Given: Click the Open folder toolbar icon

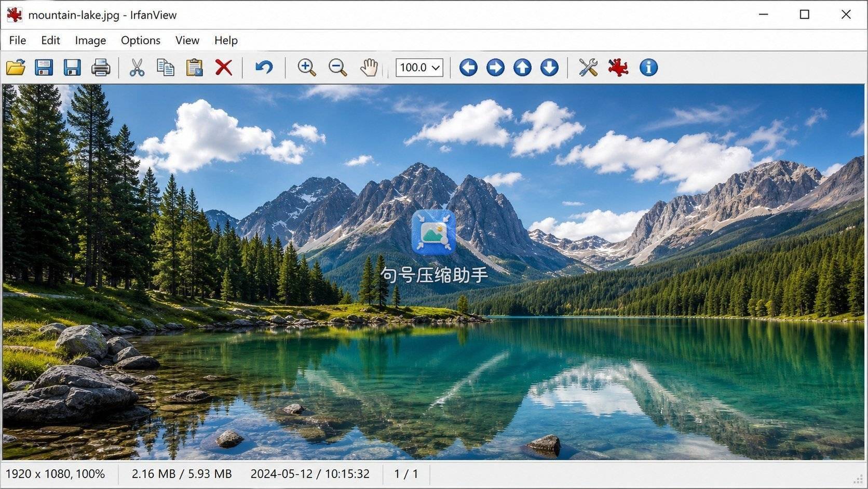Looking at the screenshot, I should (16, 68).
